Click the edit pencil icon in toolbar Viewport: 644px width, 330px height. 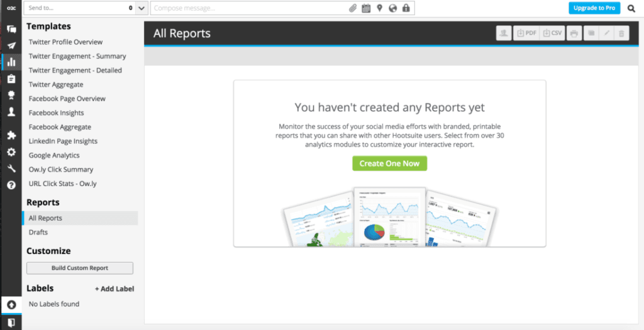[x=606, y=33]
